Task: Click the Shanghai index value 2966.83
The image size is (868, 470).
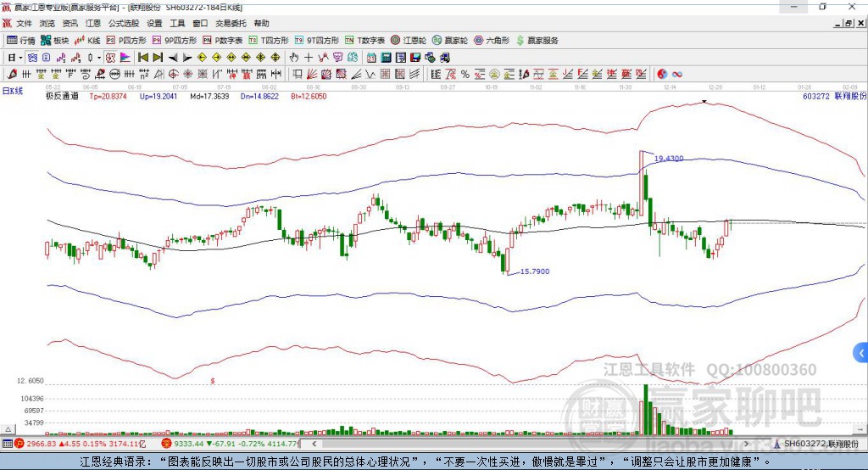Action: point(41,444)
